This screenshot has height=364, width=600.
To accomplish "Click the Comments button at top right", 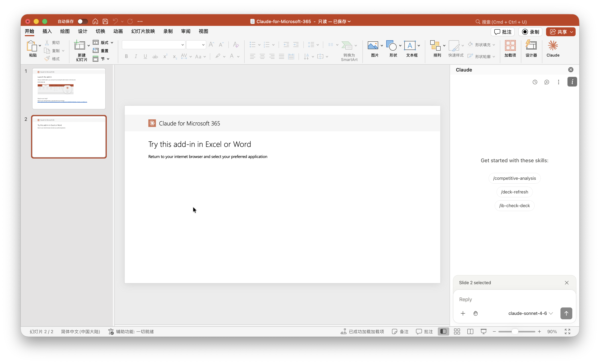I will point(503,32).
